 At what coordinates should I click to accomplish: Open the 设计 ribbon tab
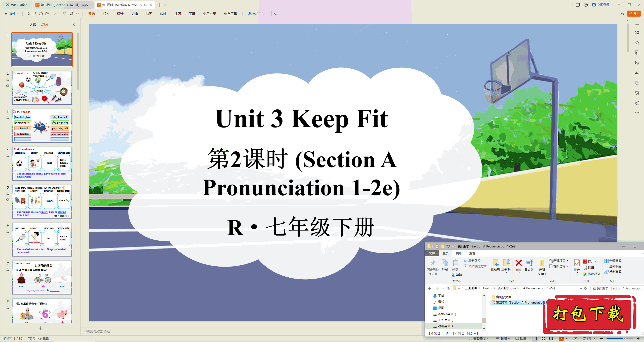(x=120, y=14)
